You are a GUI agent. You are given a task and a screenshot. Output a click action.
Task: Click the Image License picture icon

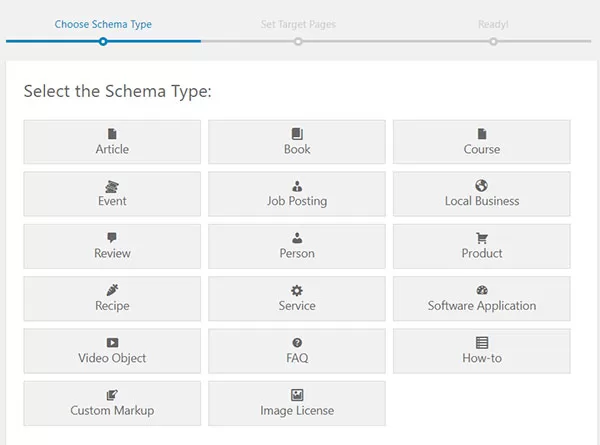coord(297,395)
